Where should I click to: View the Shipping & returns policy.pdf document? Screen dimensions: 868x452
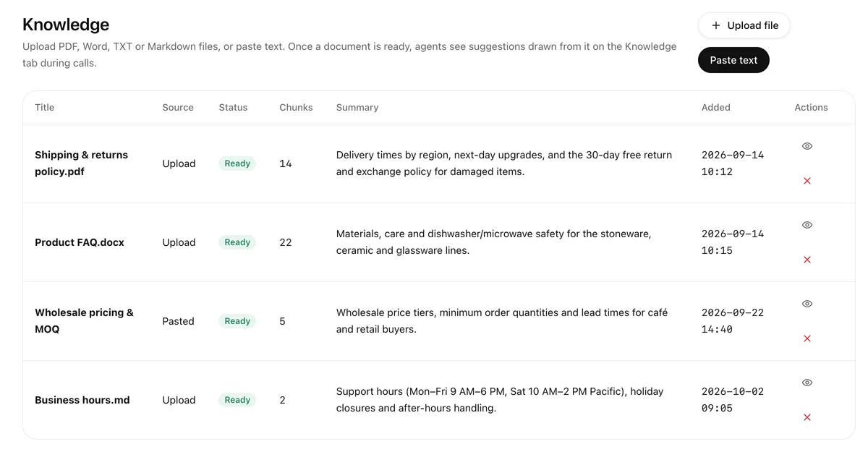click(807, 146)
